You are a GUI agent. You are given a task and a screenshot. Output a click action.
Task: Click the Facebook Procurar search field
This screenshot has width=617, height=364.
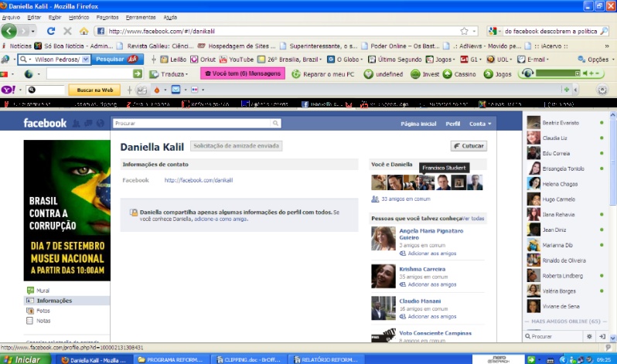point(192,123)
